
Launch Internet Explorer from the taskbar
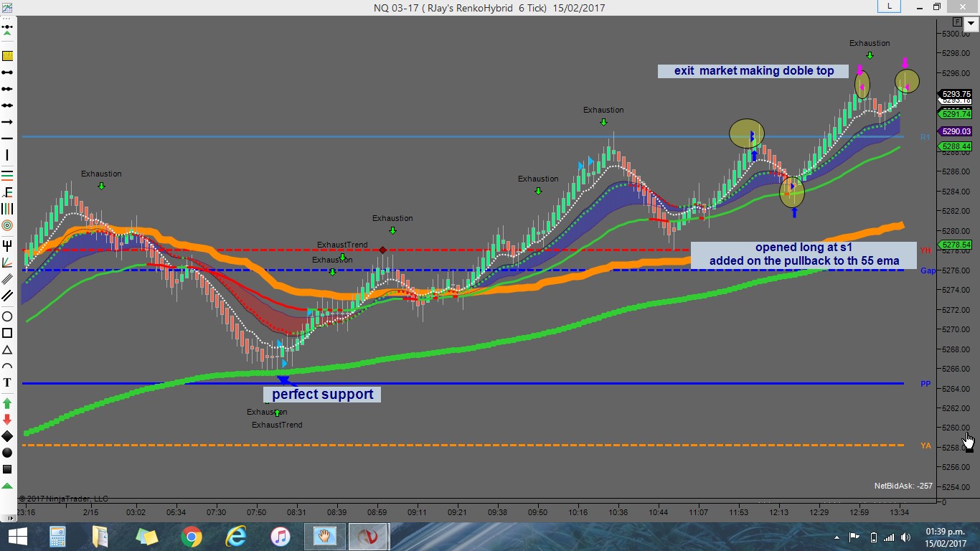235,537
